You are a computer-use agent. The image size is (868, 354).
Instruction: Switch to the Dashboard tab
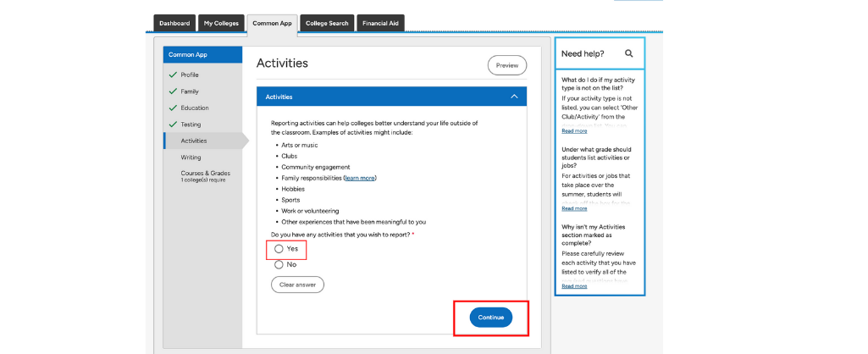pyautogui.click(x=174, y=23)
